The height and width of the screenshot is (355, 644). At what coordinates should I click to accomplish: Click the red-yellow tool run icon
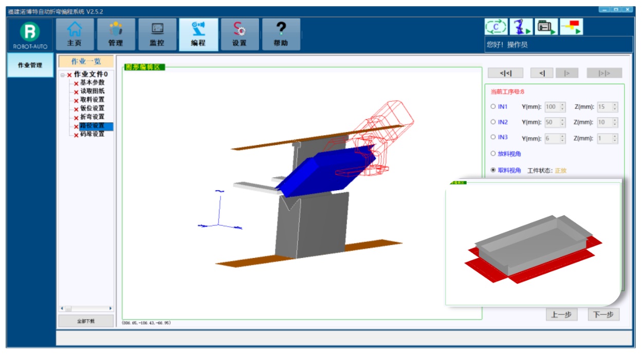click(571, 27)
